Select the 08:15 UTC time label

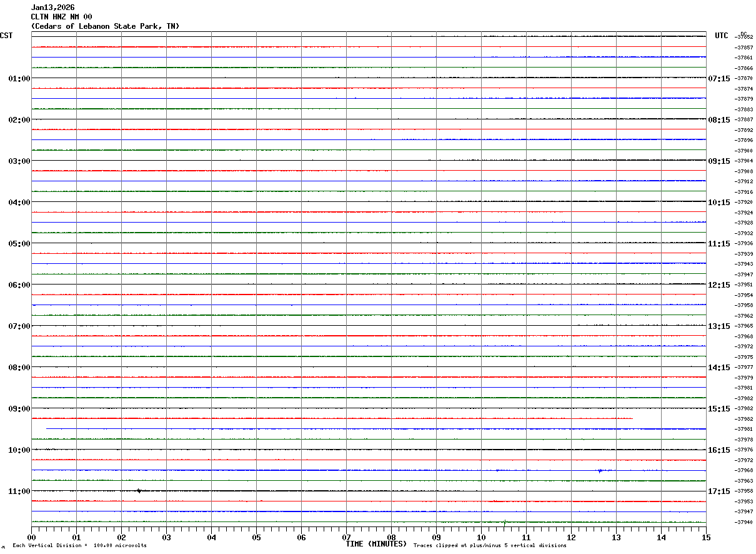click(719, 120)
